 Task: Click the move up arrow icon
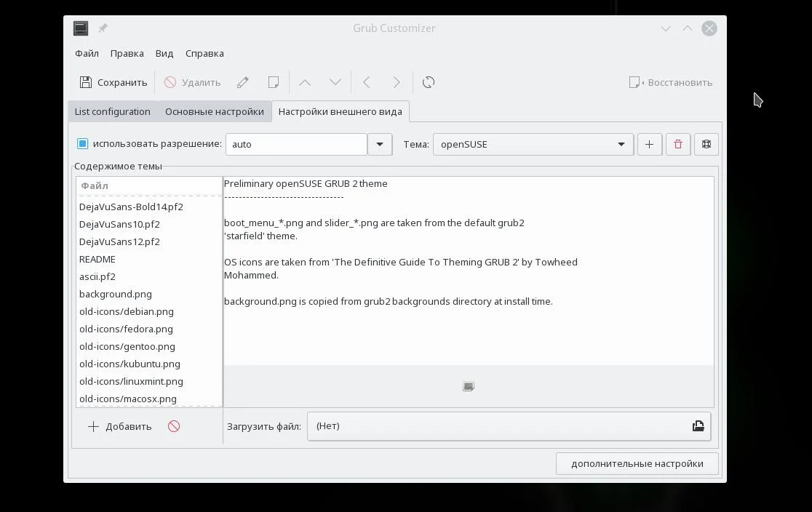305,82
